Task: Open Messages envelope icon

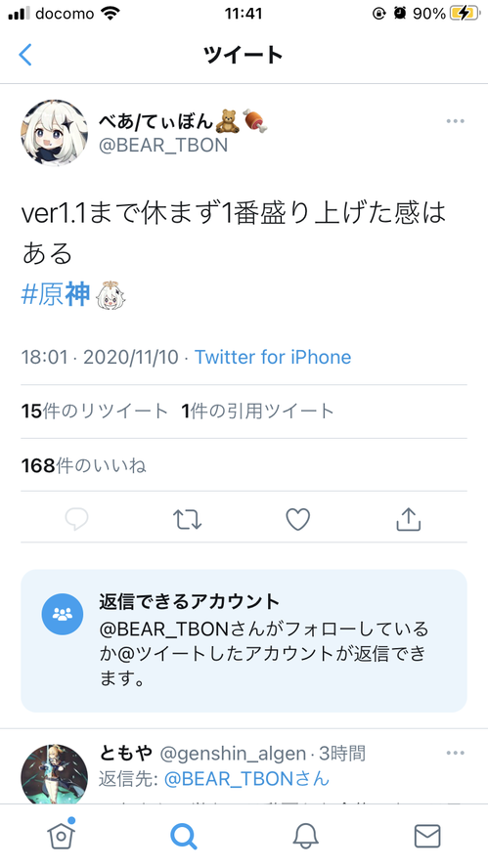Action: click(x=427, y=836)
